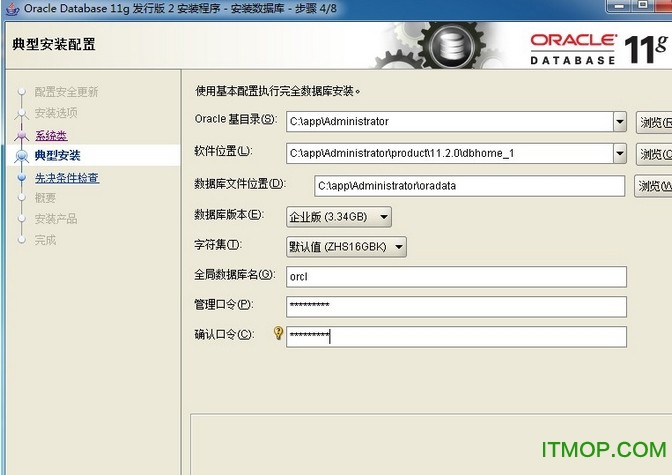Click the 确认口令 password field

456,336
